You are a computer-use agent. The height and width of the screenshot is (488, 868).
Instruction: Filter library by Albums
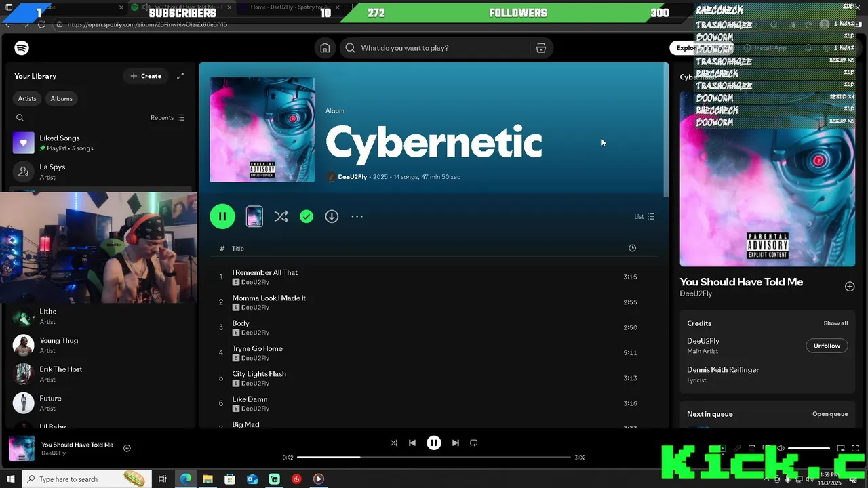pyautogui.click(x=61, y=98)
